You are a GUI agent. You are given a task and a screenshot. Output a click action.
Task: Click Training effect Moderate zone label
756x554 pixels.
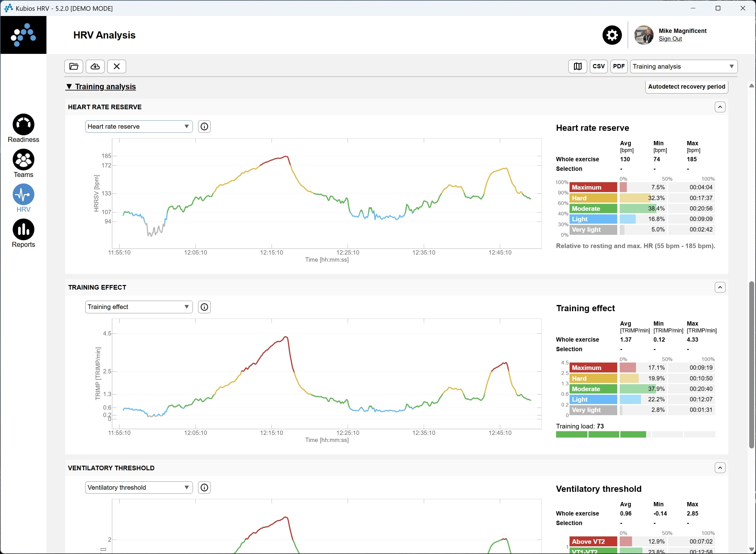pyautogui.click(x=594, y=389)
